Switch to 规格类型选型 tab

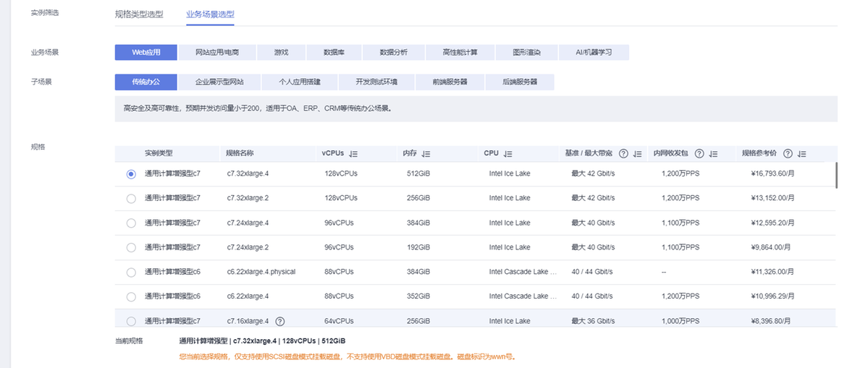click(x=139, y=14)
